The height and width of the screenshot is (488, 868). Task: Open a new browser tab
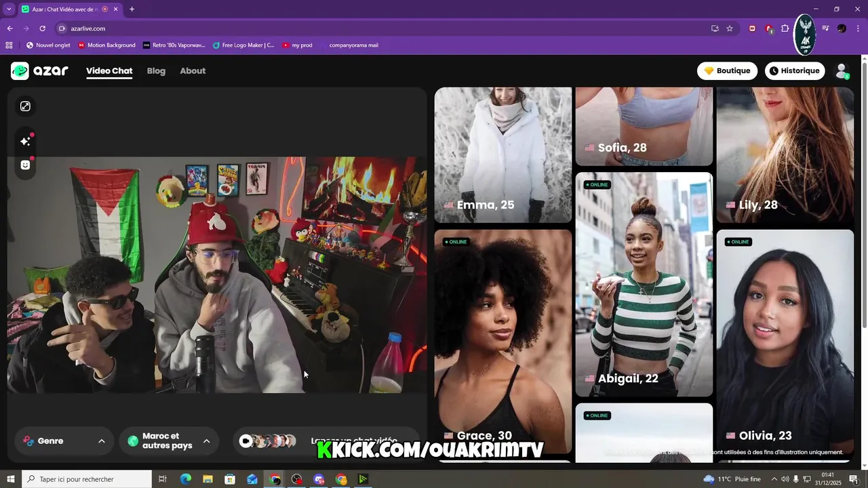click(132, 9)
